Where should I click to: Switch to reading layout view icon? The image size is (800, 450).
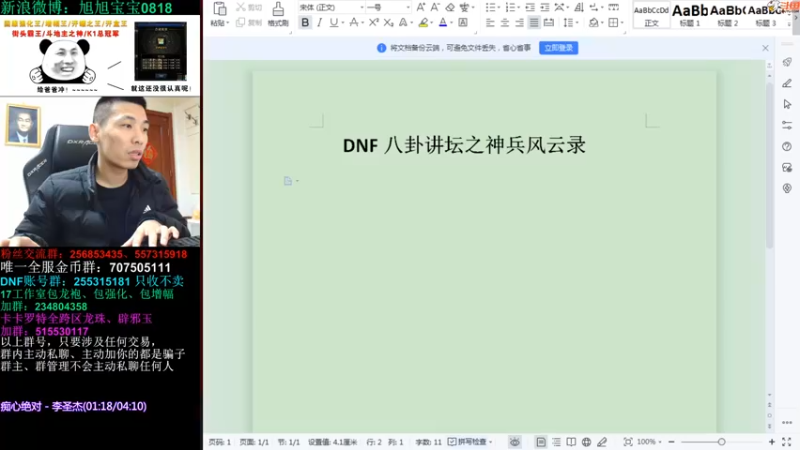tap(571, 442)
